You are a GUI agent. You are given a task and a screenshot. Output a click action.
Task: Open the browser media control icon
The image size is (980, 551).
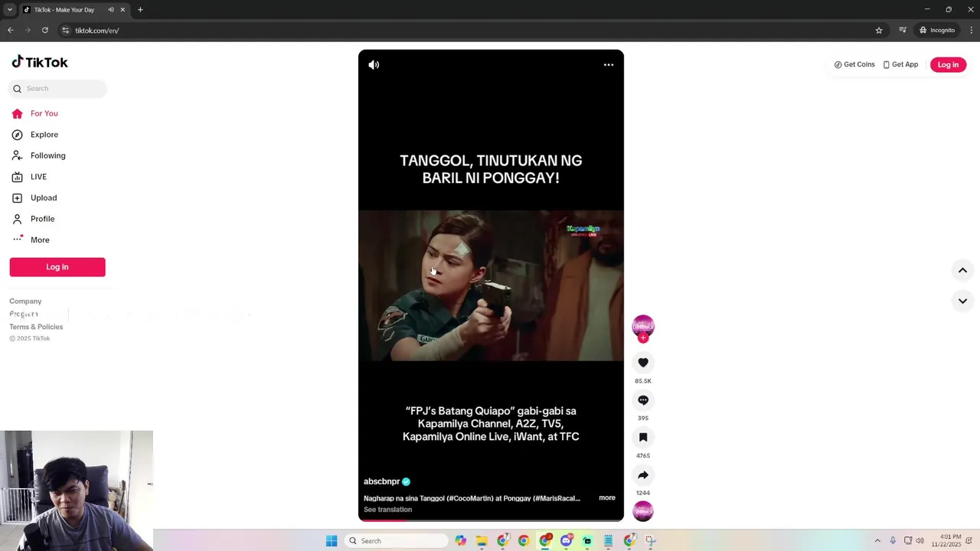903,31
